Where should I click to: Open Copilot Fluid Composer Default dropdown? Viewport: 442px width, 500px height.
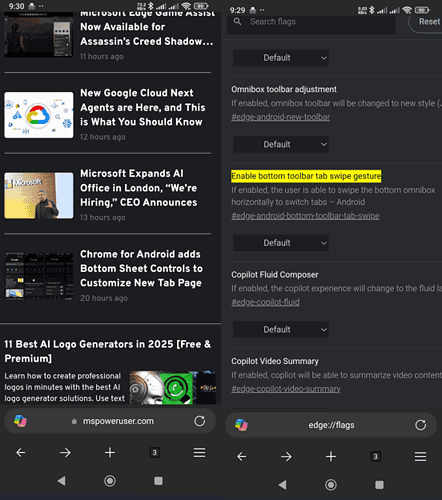(281, 329)
